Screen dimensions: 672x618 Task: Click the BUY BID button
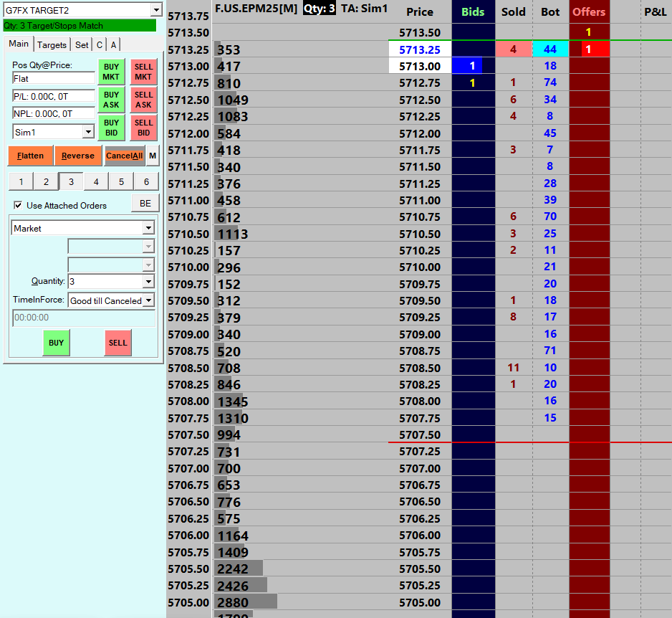pos(111,128)
